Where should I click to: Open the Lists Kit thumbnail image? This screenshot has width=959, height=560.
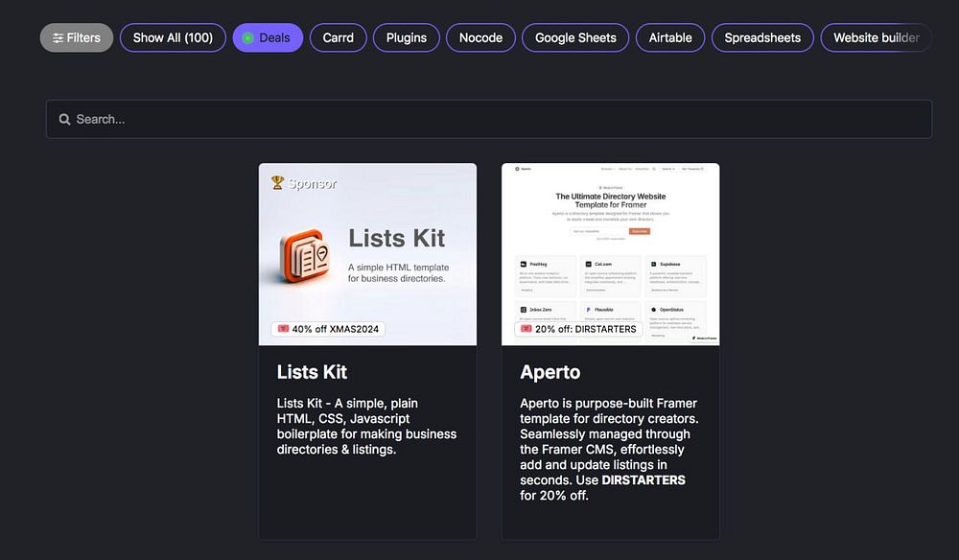[x=367, y=254]
